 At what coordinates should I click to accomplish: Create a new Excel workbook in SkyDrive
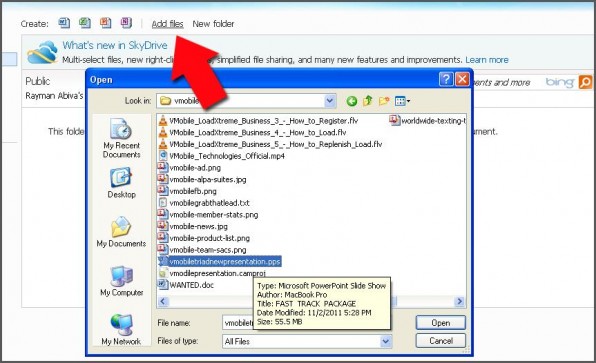pos(85,23)
